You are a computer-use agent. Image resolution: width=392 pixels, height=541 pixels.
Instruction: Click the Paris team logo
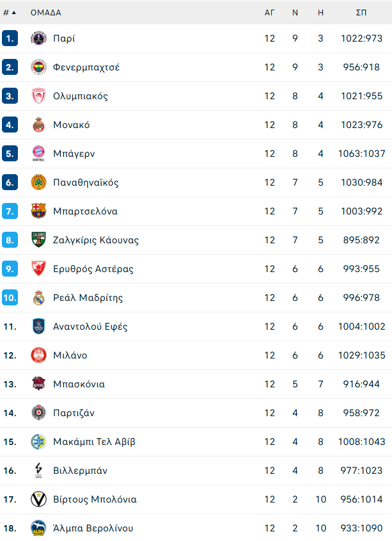coord(38,38)
